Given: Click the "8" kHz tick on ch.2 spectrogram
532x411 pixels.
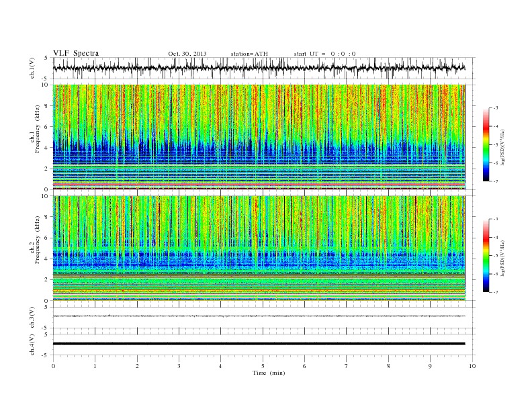Looking at the screenshot, I should (46, 217).
